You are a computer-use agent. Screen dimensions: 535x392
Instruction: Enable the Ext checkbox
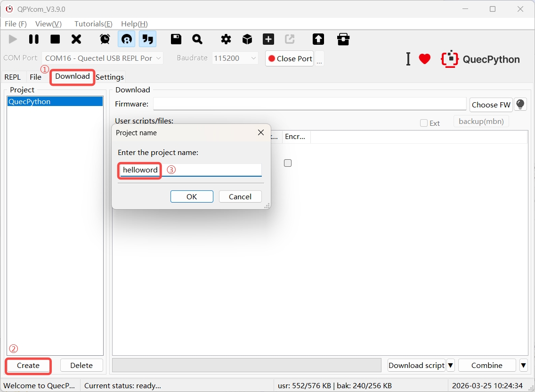point(424,123)
